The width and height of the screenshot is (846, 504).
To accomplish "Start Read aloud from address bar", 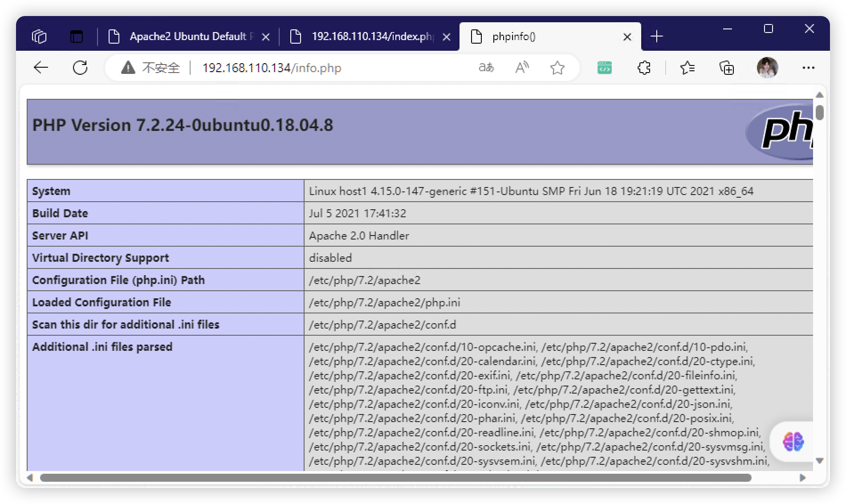I will tap(522, 68).
